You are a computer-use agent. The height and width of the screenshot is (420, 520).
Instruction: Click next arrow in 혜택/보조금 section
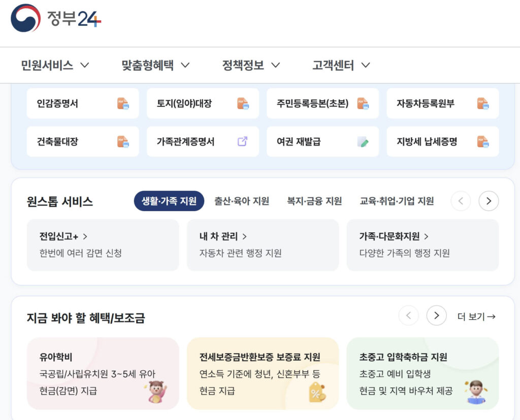(436, 316)
